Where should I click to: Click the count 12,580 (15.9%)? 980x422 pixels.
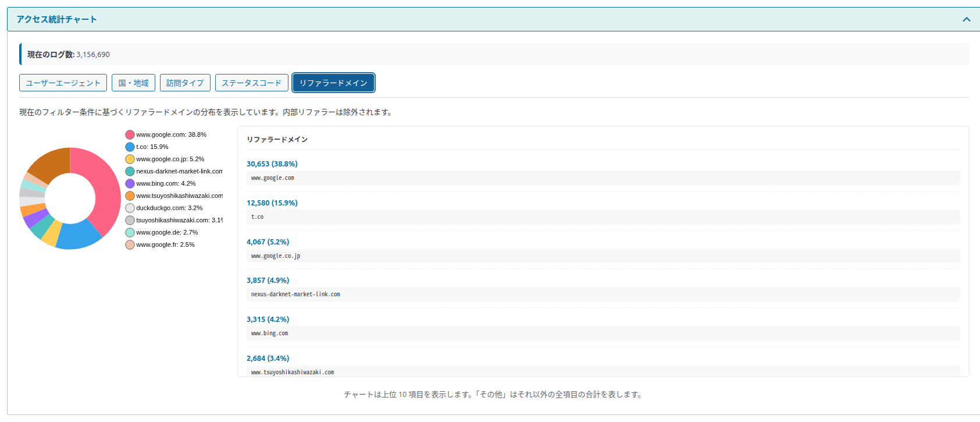[272, 203]
